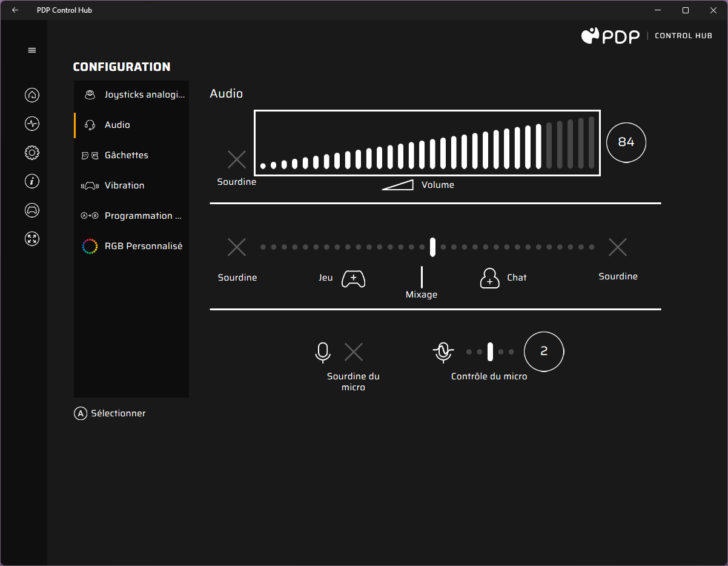The width and height of the screenshot is (728, 566).
Task: Expand the truncated Joysticks analogiques item
Action: coord(144,95)
